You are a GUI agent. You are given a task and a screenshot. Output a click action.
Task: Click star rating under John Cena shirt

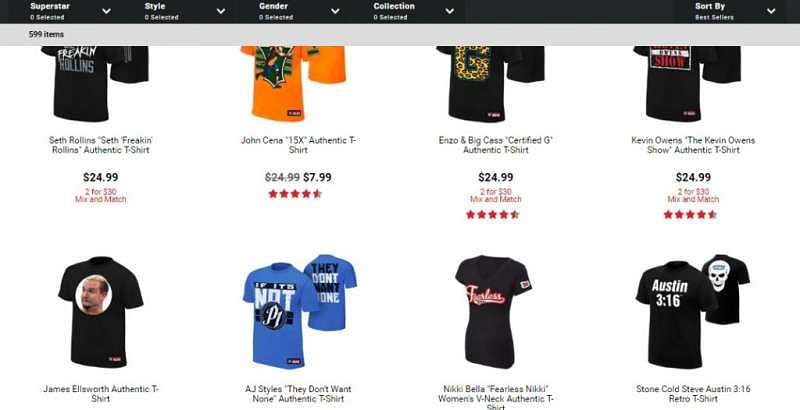[295, 194]
